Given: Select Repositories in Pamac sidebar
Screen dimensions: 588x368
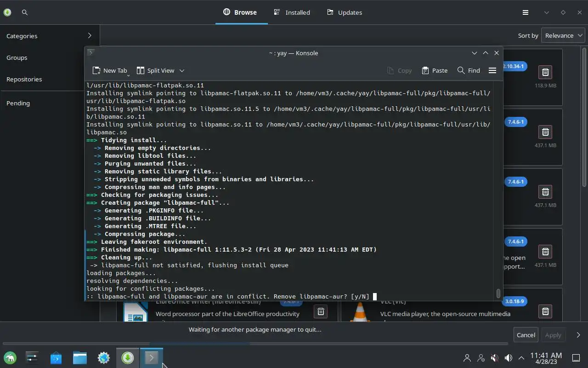Looking at the screenshot, I should click(50, 79).
